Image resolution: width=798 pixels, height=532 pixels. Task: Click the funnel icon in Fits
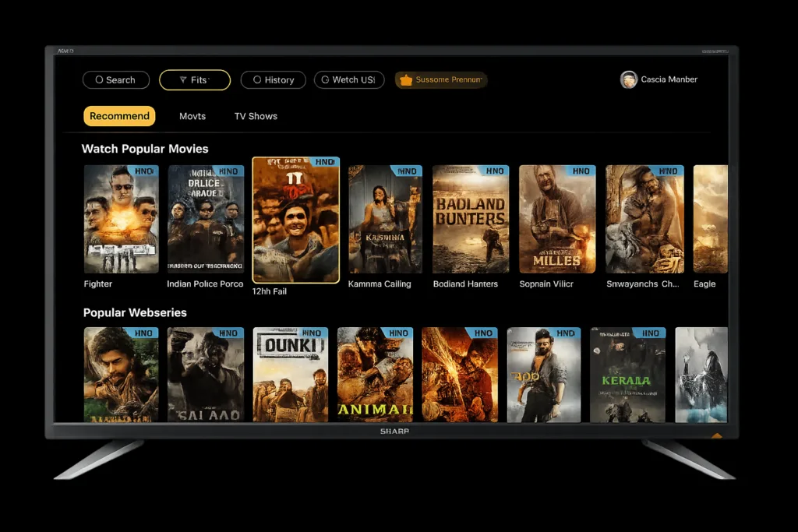pos(183,80)
